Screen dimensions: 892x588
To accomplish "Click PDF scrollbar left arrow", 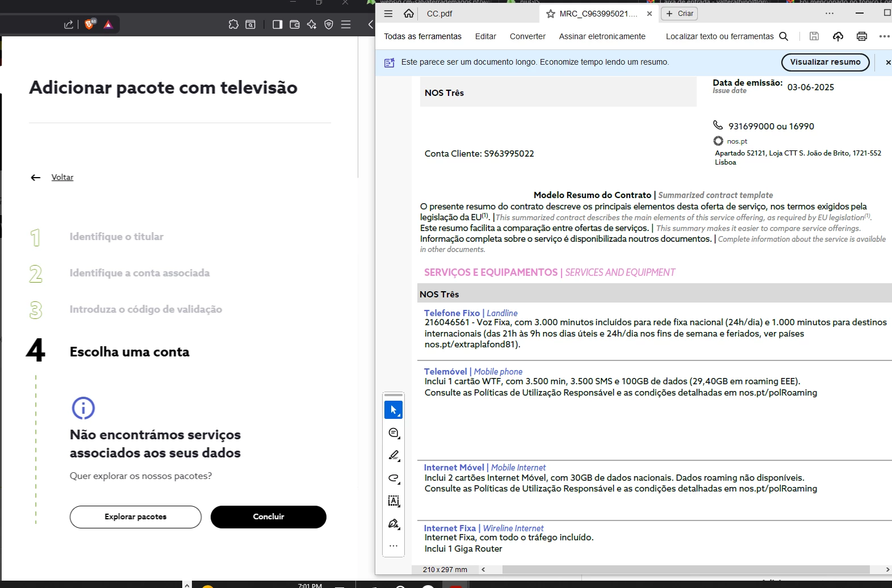I will point(483,569).
